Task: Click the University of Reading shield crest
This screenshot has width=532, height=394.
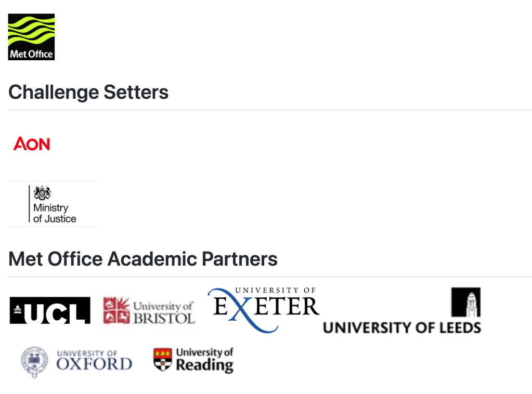Action: pos(163,360)
